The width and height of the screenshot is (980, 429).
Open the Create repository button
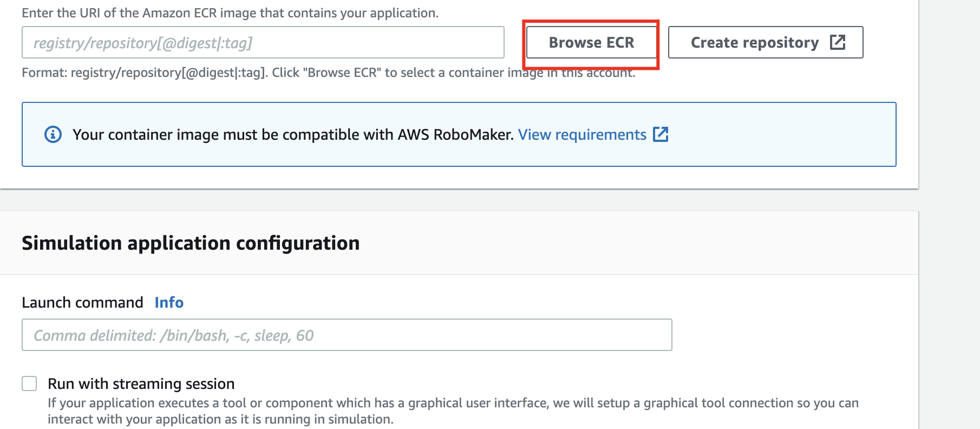point(755,42)
